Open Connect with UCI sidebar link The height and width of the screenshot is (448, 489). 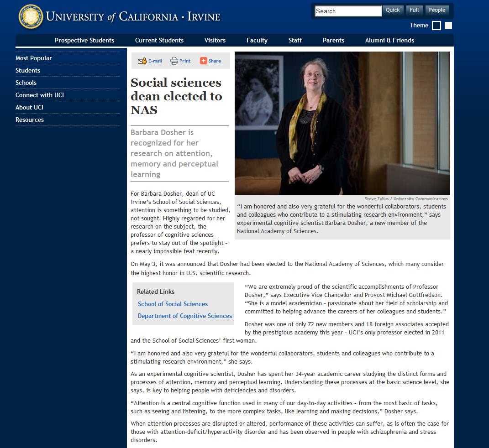pos(40,95)
